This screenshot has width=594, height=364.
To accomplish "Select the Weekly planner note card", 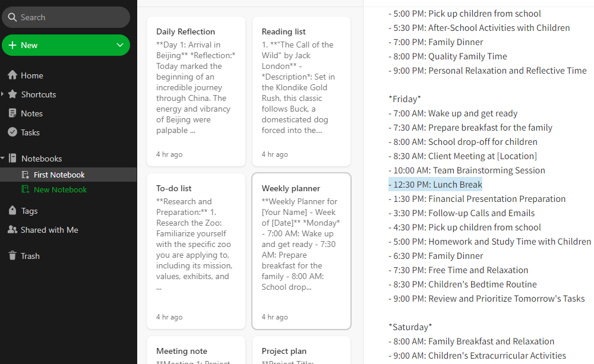I will click(301, 249).
